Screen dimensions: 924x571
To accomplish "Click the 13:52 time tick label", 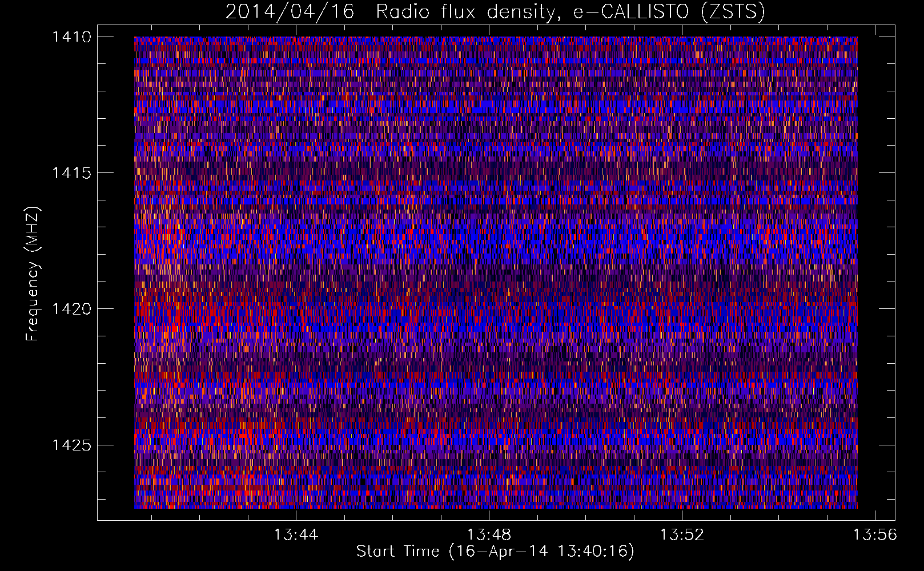I will (x=682, y=535).
